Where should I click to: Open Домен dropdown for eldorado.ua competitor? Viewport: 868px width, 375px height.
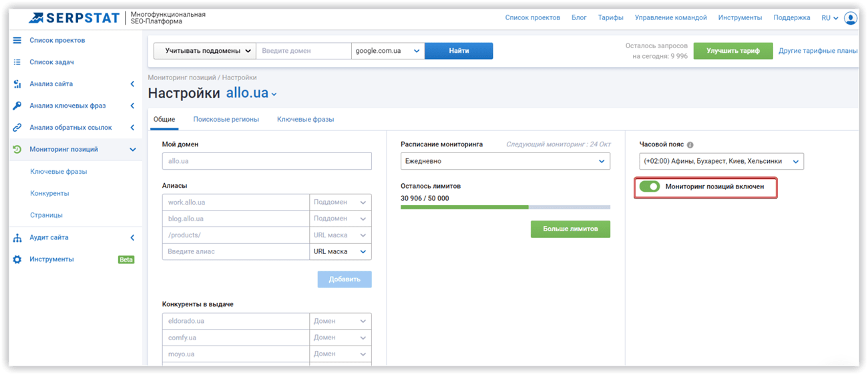tap(341, 322)
